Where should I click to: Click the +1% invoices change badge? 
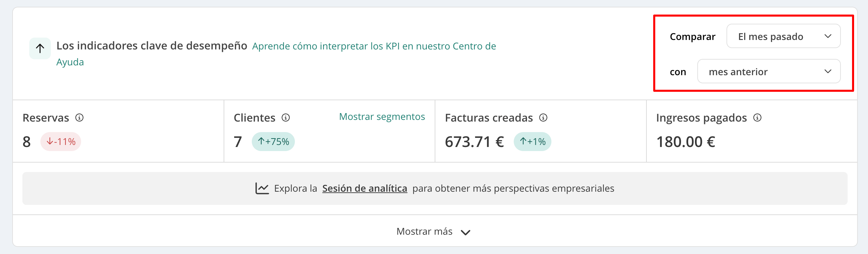(x=532, y=142)
